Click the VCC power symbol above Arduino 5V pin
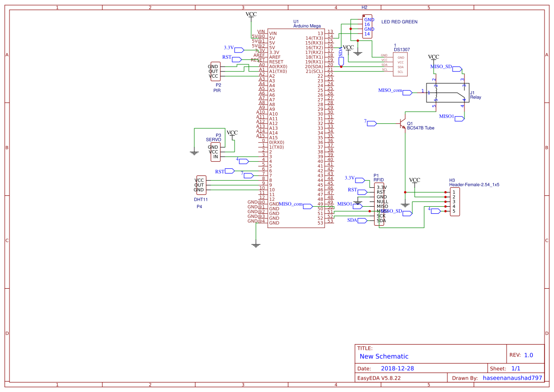The width and height of the screenshot is (554, 392). tap(251, 15)
